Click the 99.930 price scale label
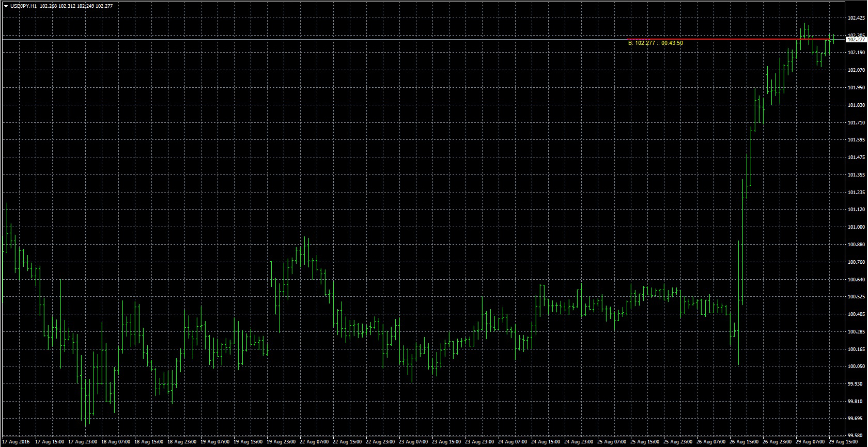Viewport: 868px width, 447px height. pyautogui.click(x=855, y=384)
